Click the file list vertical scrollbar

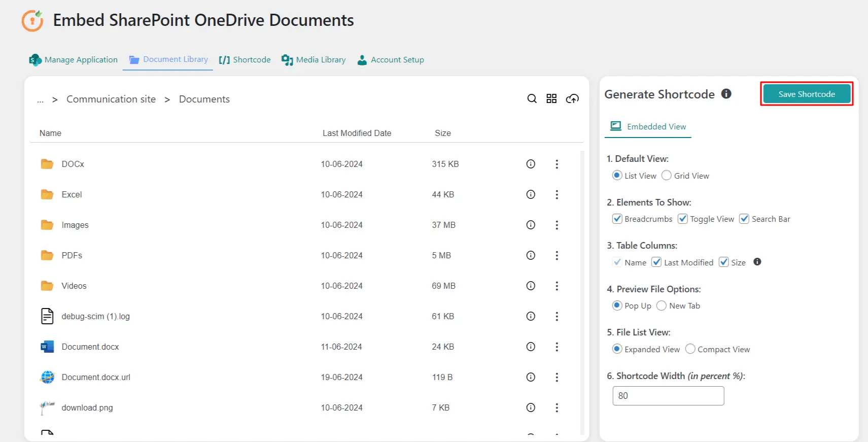tap(582, 292)
